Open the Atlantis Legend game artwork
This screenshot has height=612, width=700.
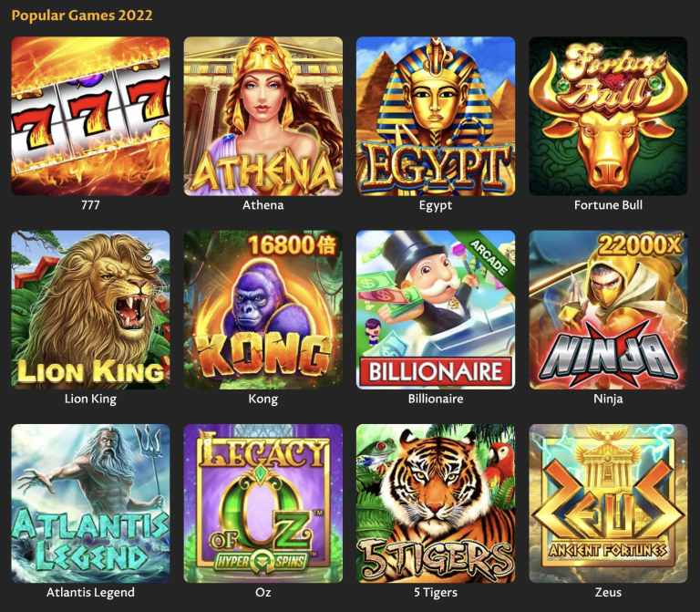coord(90,503)
